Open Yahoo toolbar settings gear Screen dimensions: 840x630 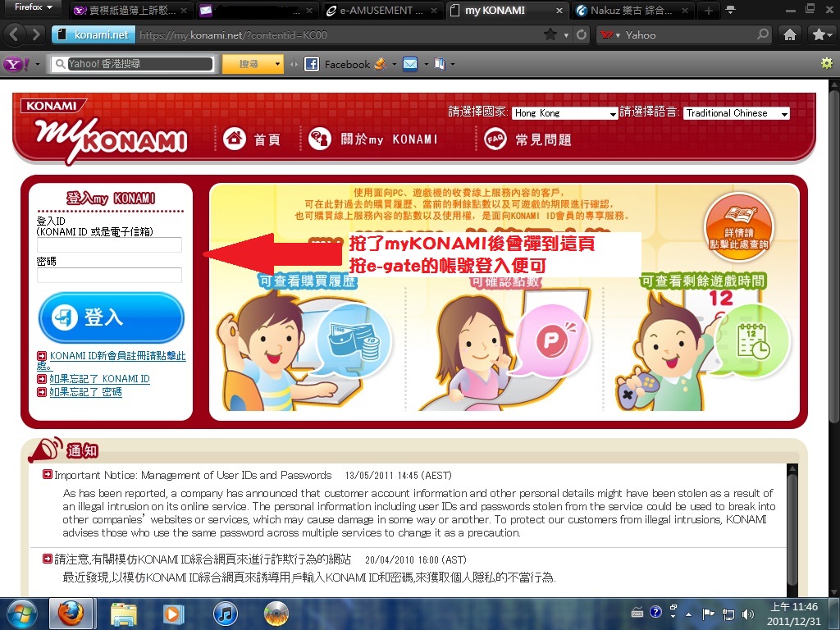(827, 63)
